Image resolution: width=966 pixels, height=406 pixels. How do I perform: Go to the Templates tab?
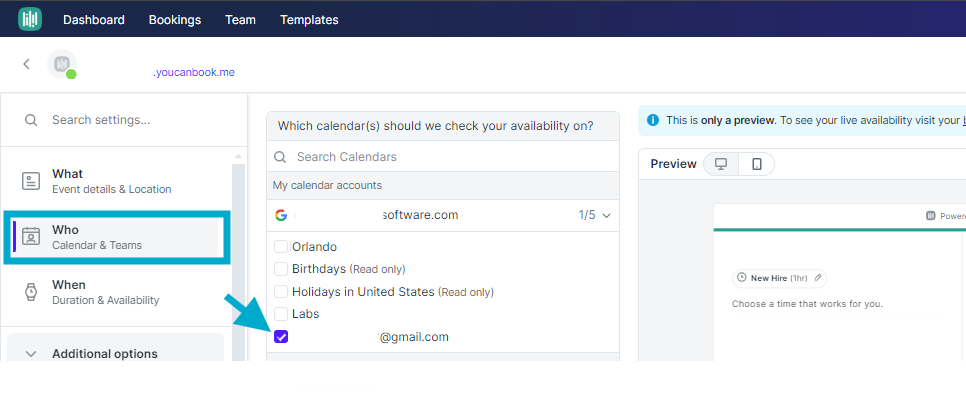coord(309,20)
